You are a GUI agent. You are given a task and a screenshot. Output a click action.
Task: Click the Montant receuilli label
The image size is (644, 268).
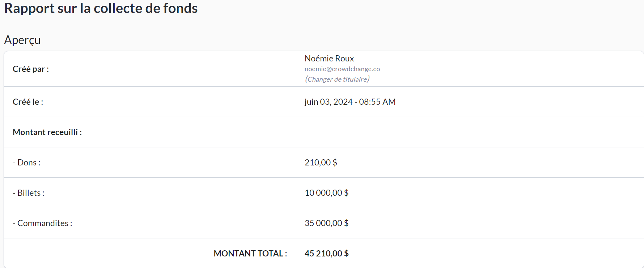pyautogui.click(x=47, y=132)
